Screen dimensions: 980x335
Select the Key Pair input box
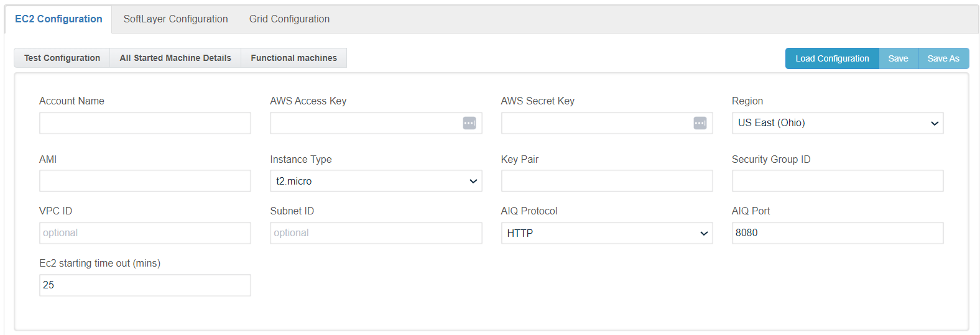(607, 181)
